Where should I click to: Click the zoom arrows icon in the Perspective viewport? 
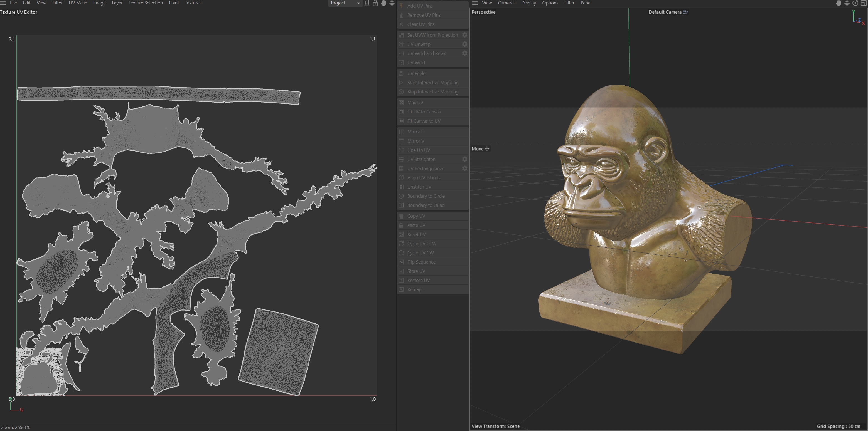click(847, 3)
